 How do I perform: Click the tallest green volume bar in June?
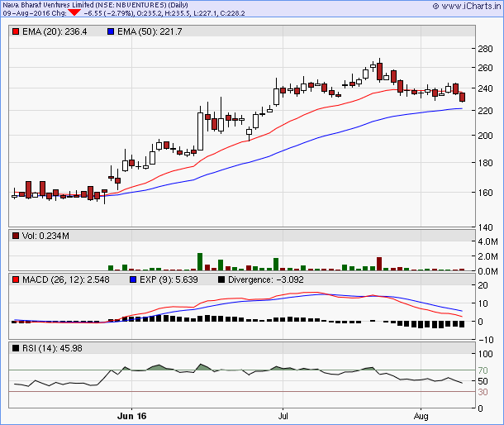tap(200, 261)
